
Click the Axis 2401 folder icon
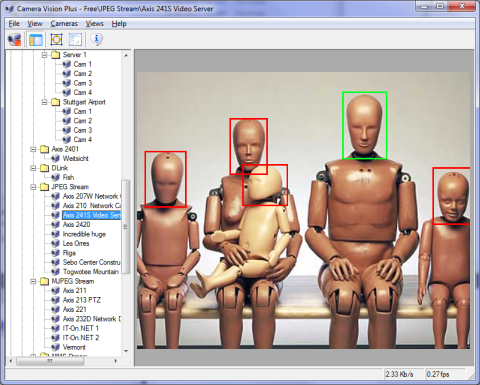point(44,149)
